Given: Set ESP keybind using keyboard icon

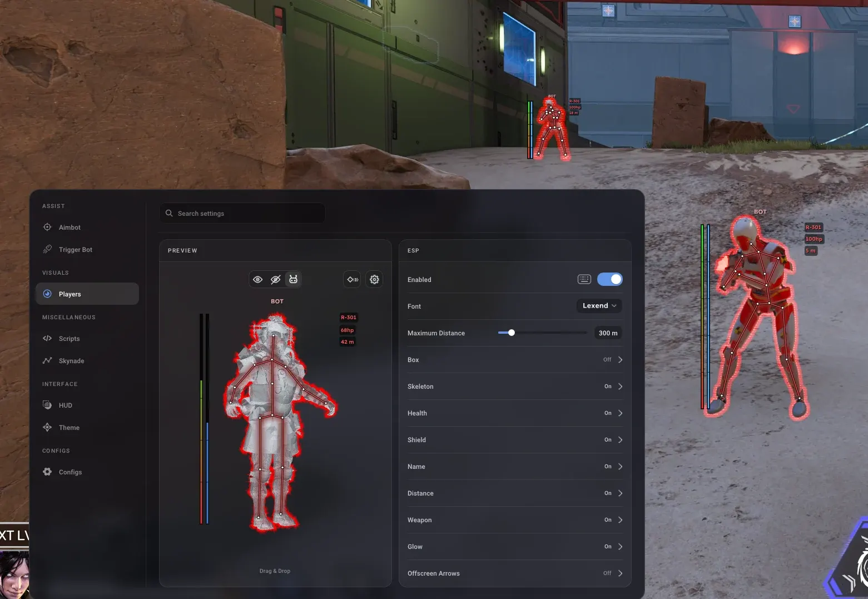Looking at the screenshot, I should (x=584, y=279).
